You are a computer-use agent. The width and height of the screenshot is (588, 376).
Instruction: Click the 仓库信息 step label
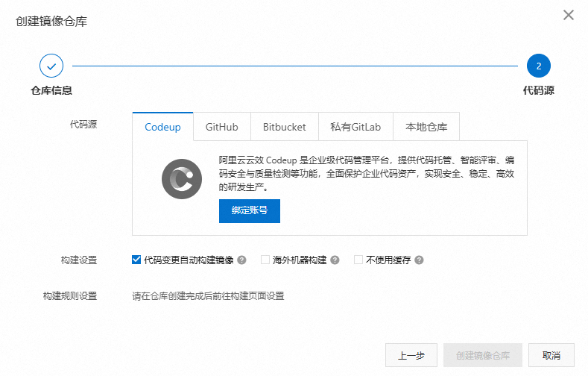(51, 90)
